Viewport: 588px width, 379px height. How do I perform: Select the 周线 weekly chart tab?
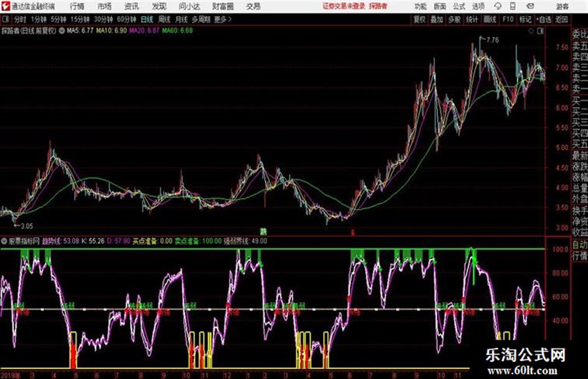164,19
